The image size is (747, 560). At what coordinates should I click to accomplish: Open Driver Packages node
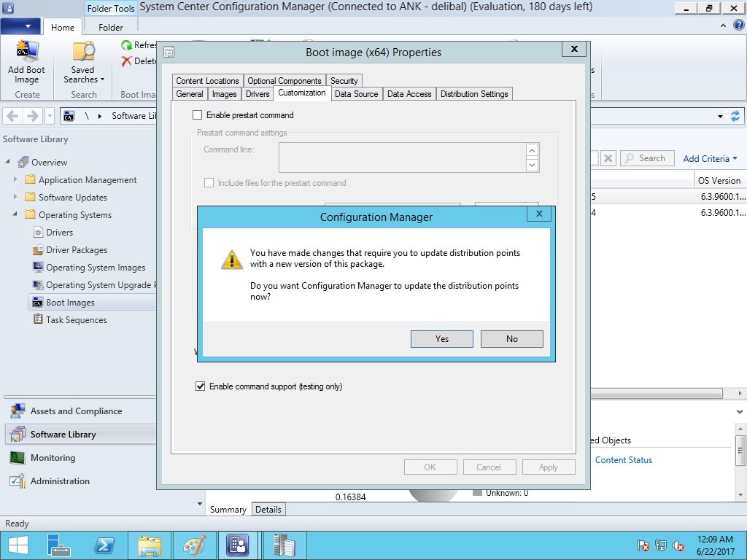pos(77,250)
